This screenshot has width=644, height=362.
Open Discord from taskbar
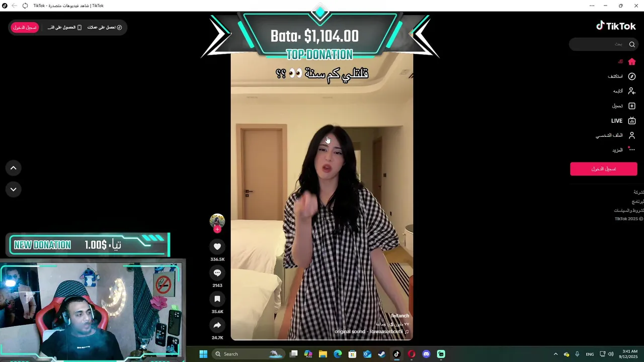pos(426,354)
